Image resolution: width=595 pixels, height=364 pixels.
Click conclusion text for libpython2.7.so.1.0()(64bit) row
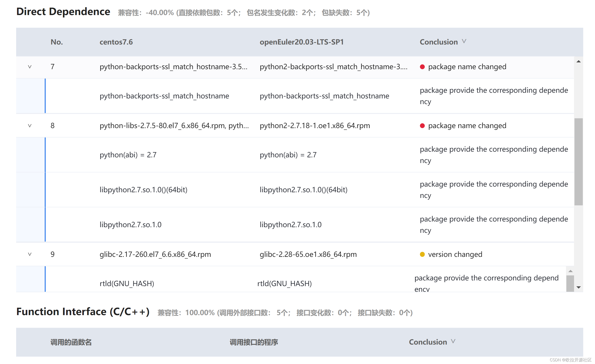coord(494,190)
